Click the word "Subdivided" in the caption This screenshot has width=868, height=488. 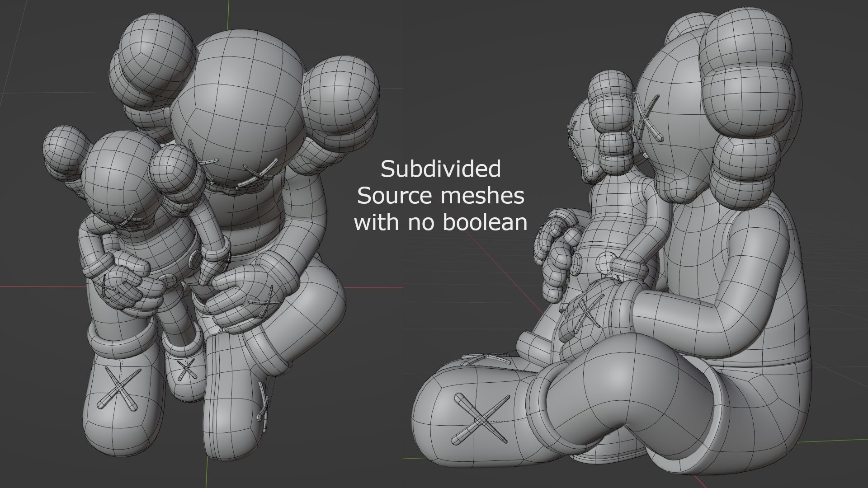(x=441, y=169)
